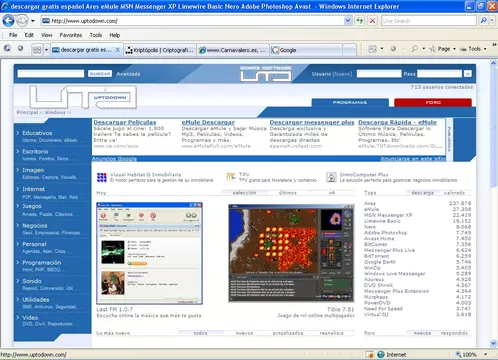
Task: Click the Live Search magnifier icon
Action: (x=483, y=21)
